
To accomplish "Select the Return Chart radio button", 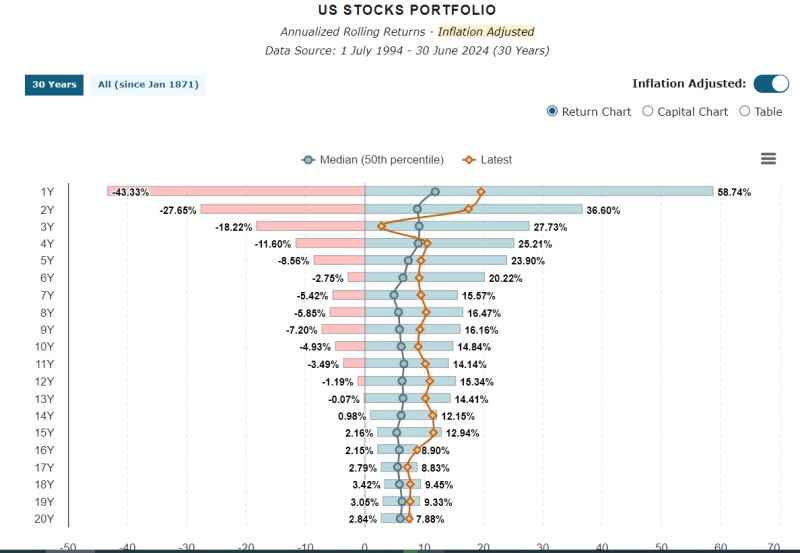I will (x=552, y=111).
